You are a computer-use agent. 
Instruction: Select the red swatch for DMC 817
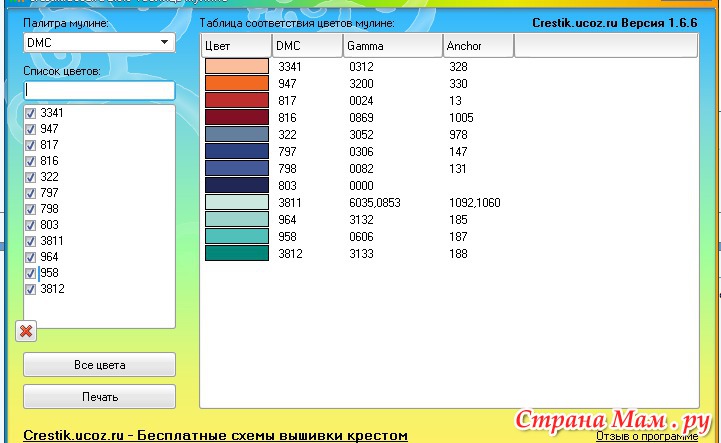(237, 100)
